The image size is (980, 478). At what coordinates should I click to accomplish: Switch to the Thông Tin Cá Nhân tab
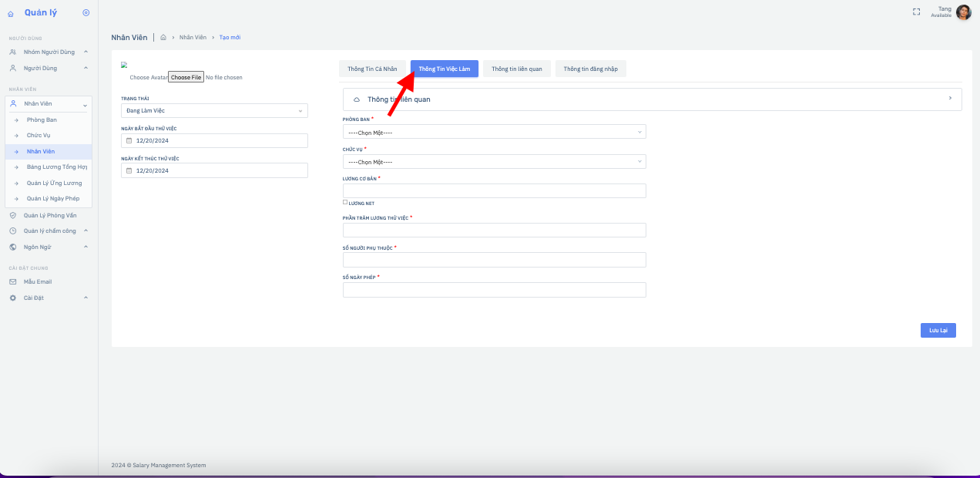point(372,69)
